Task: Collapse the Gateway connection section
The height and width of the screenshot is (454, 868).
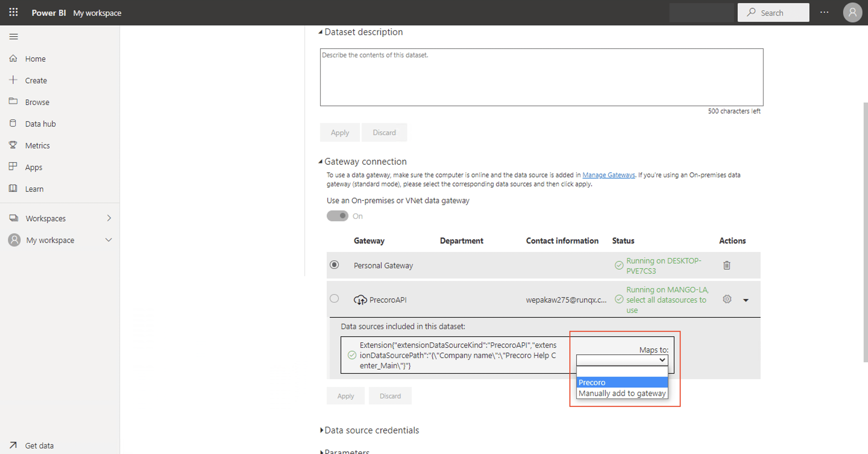Action: click(x=320, y=162)
